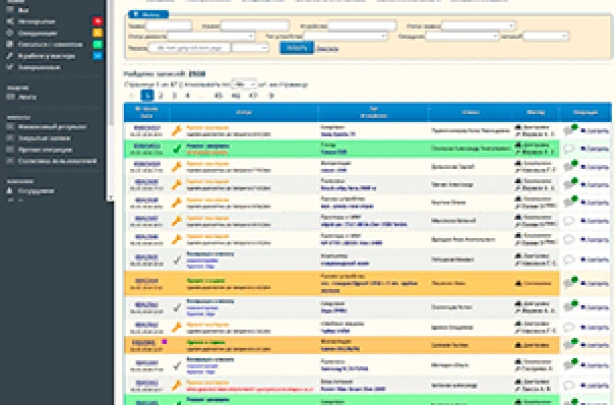616x405 pixels.
Task: Open the small dropdown left of the search button
Action: [x=251, y=46]
